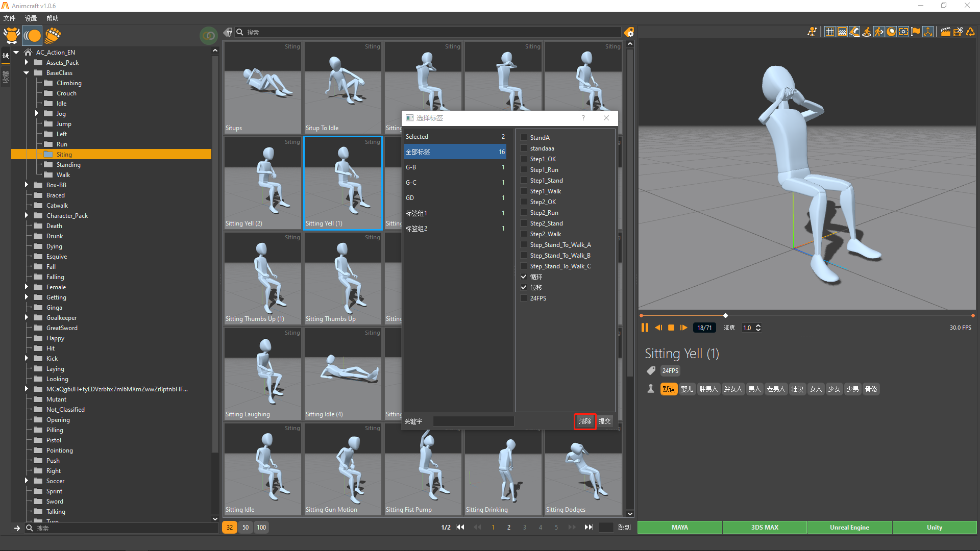The height and width of the screenshot is (551, 980).
Task: Toggle the grid display icon
Action: coord(830,32)
